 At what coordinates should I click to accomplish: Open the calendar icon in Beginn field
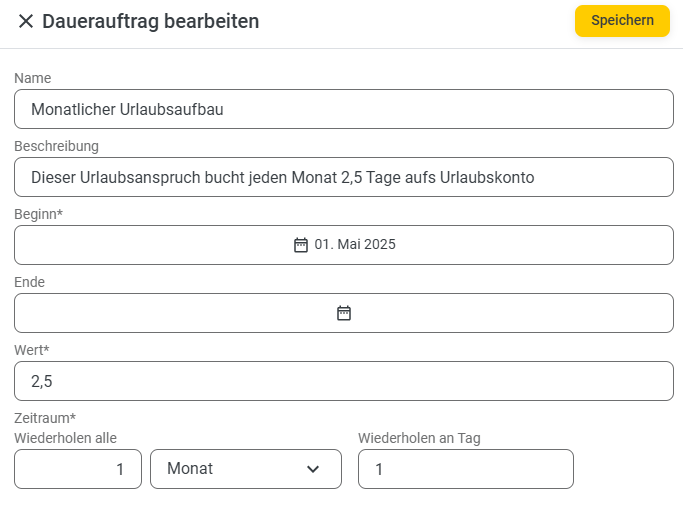click(300, 245)
